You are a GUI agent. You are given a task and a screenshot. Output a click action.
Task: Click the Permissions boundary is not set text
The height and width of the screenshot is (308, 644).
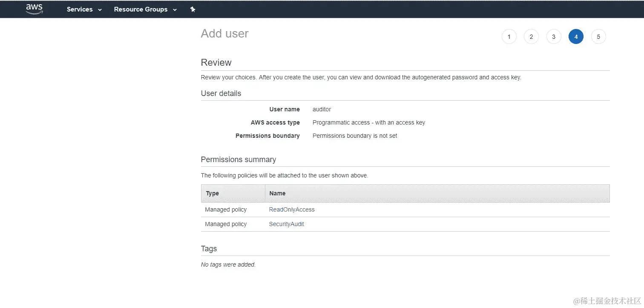355,136
